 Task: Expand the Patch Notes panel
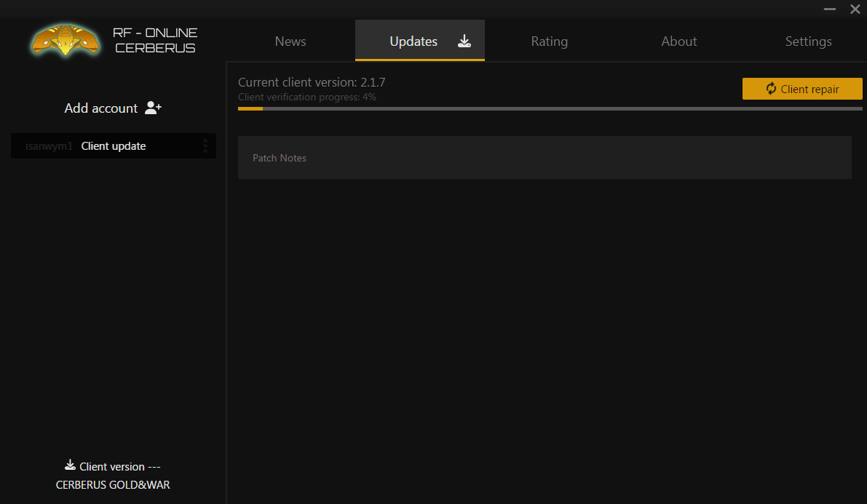click(544, 158)
